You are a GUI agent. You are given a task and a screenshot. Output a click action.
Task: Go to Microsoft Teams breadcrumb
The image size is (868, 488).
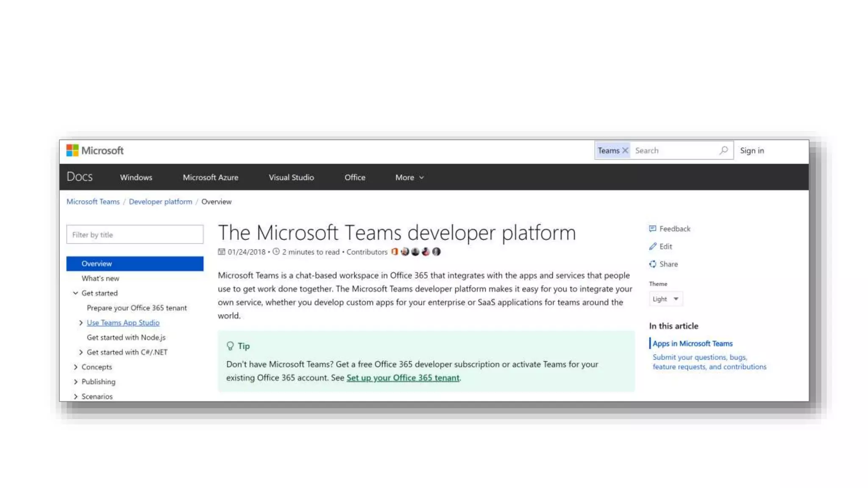click(93, 202)
